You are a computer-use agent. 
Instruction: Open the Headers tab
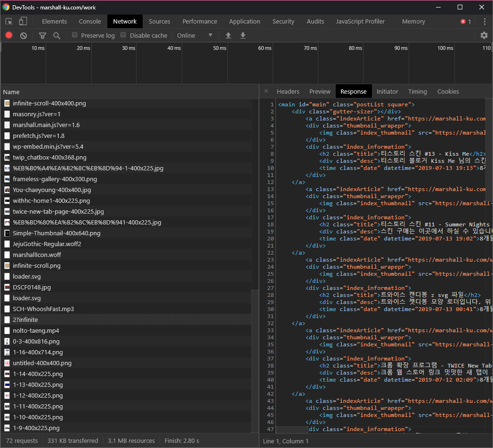pyautogui.click(x=288, y=92)
